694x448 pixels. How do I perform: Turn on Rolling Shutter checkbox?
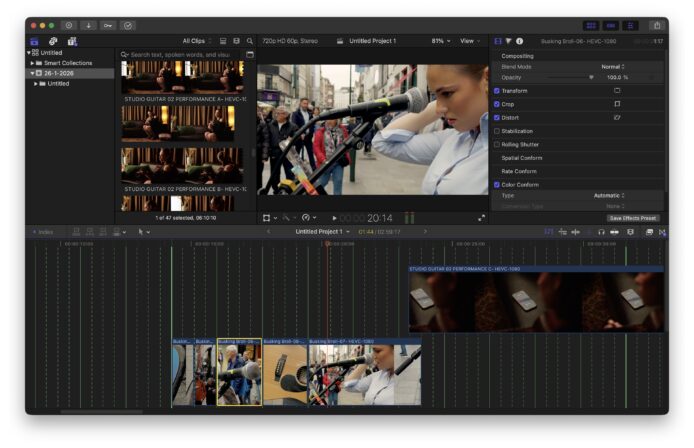tap(497, 144)
